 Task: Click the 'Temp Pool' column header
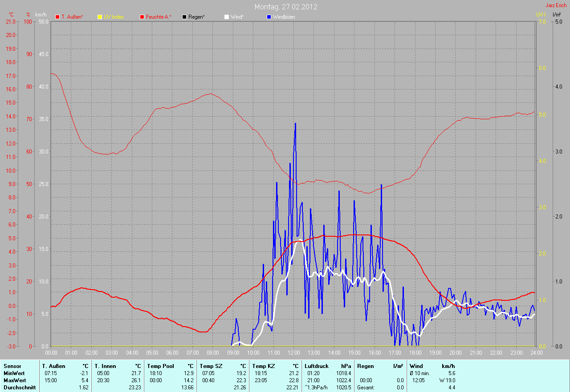(x=161, y=366)
